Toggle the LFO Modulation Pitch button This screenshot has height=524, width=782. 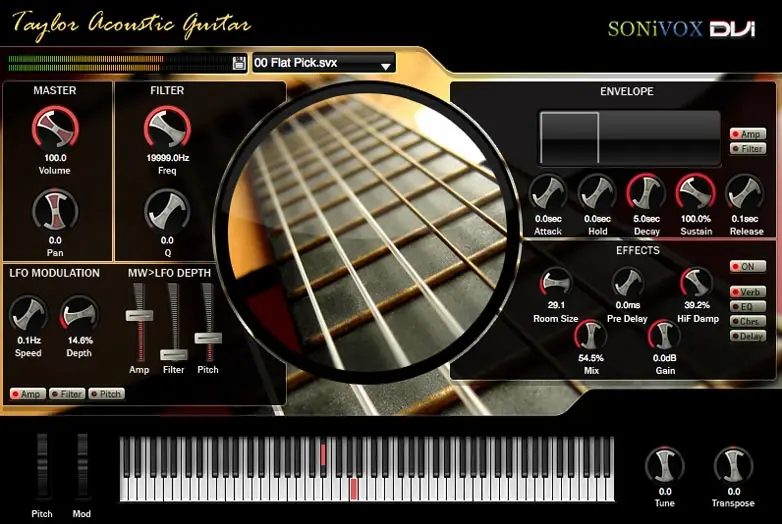pos(106,394)
